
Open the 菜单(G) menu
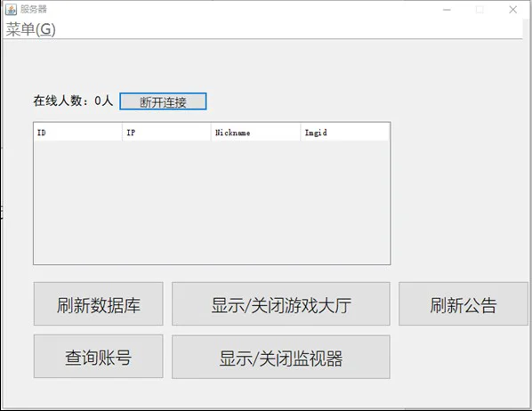pyautogui.click(x=30, y=29)
